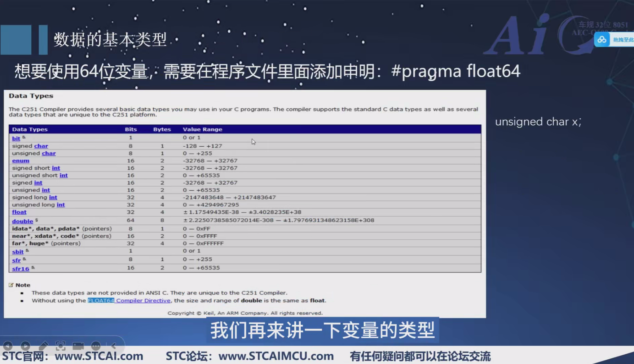The width and height of the screenshot is (634, 364).
Task: Select the value range -128 — +127
Action: pos(202,146)
